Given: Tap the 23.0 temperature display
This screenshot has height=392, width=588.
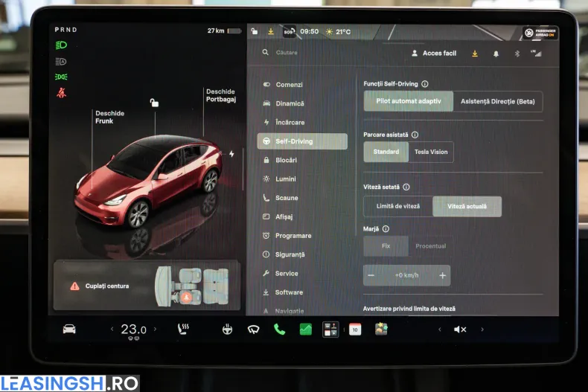Looking at the screenshot, I should point(133,330).
